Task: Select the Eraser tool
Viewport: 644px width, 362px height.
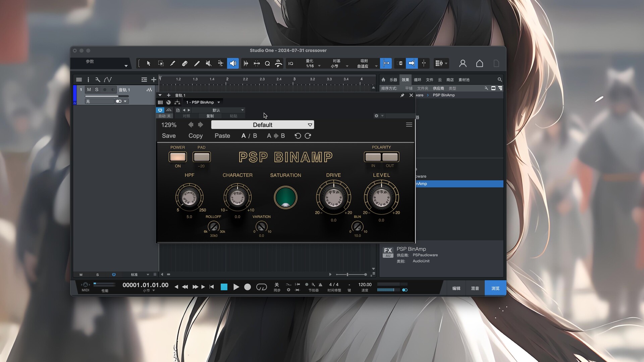Action: [184, 63]
